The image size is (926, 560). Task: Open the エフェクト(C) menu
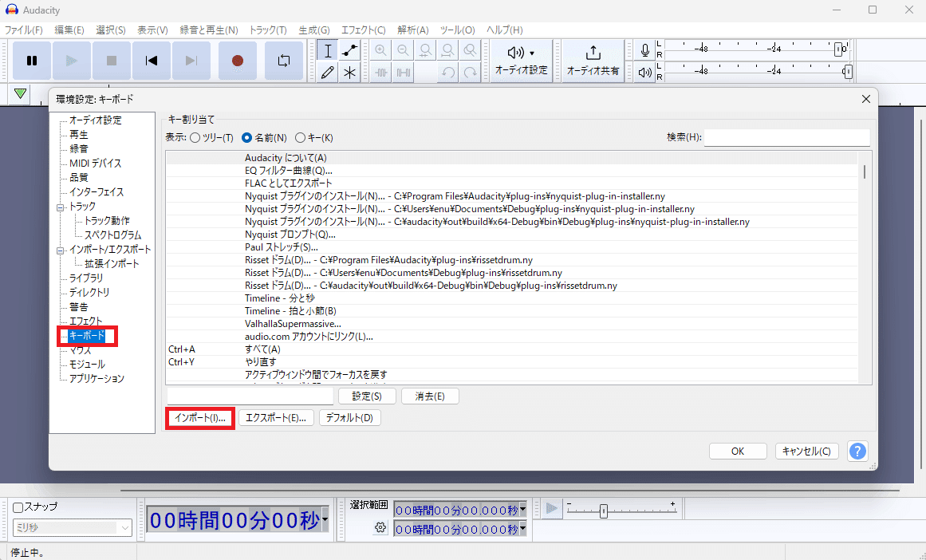coord(363,30)
